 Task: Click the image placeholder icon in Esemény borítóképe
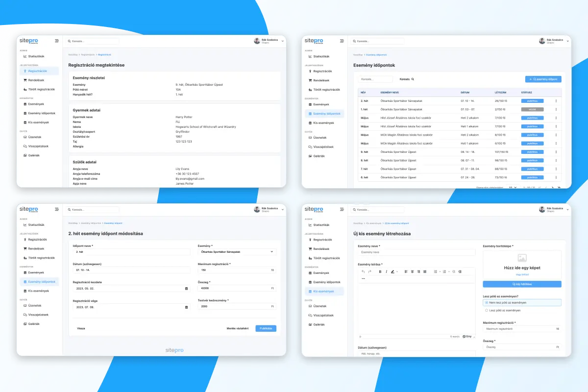pyautogui.click(x=522, y=258)
